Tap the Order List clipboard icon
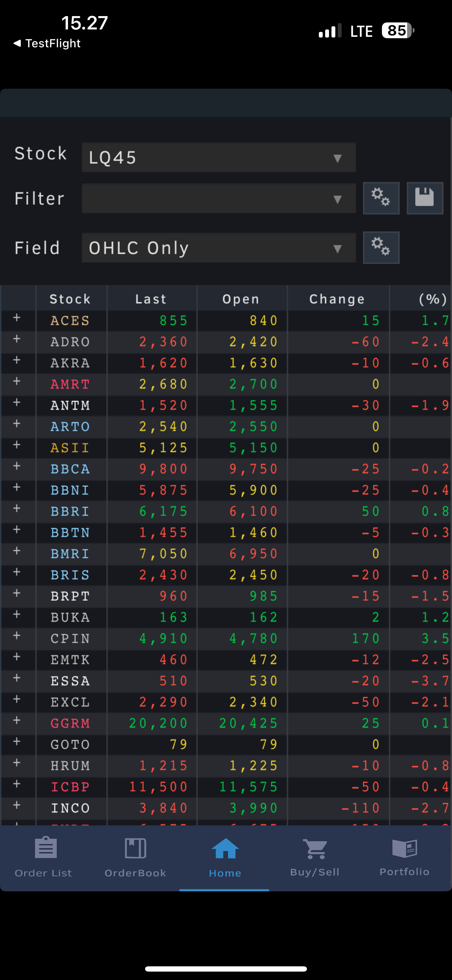 [46, 848]
